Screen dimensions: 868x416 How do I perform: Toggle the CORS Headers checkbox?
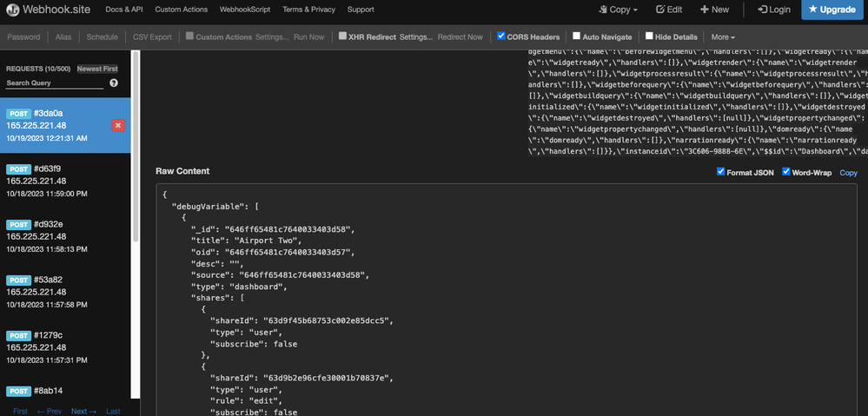501,36
